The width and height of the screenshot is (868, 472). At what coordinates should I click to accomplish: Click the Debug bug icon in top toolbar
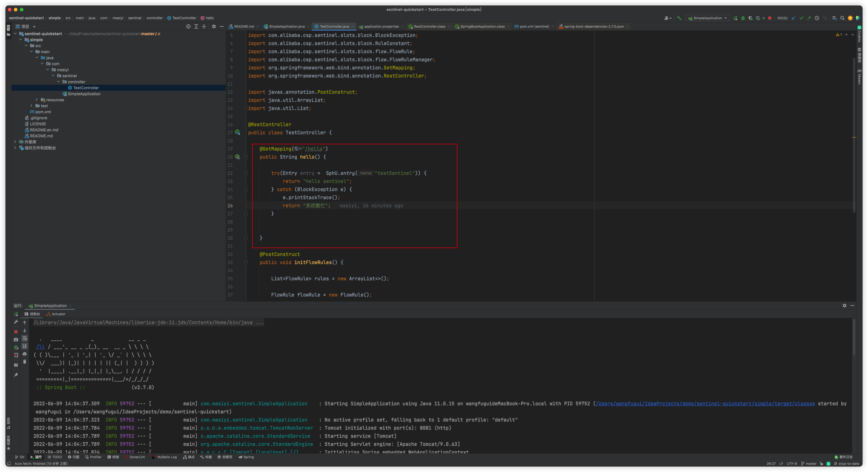pos(743,18)
